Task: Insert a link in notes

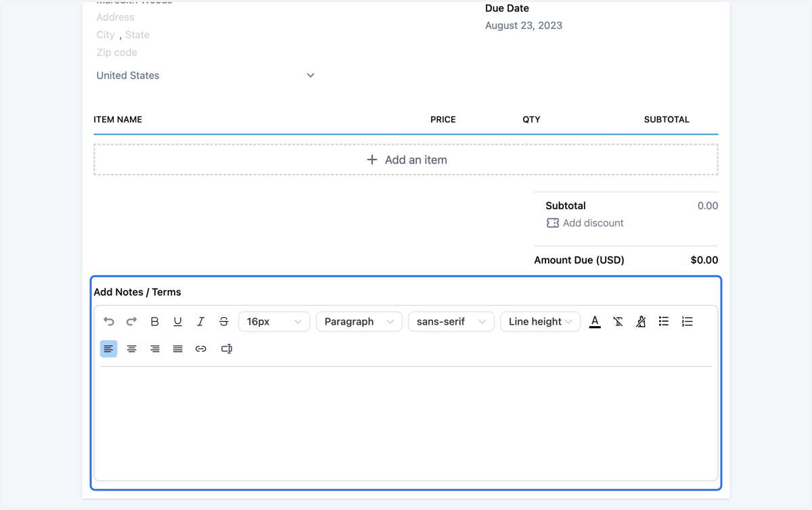Action: [201, 348]
